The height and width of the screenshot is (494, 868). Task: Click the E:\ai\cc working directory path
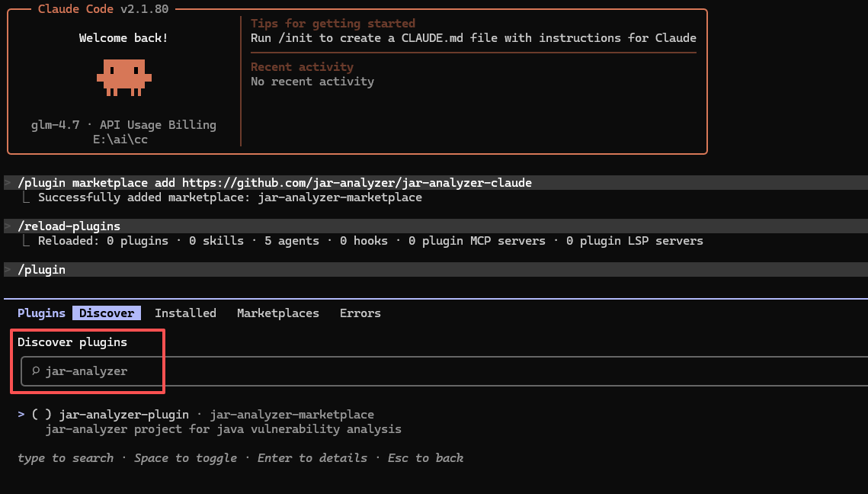click(120, 140)
